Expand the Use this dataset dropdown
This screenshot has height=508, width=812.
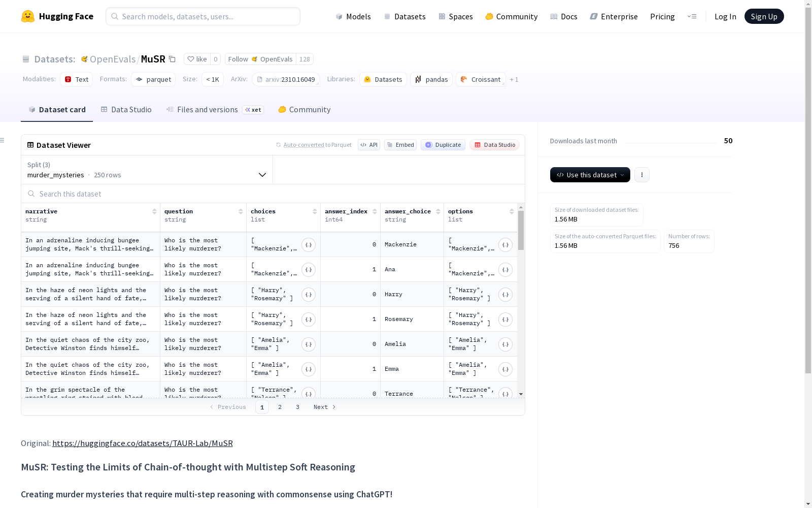590,175
